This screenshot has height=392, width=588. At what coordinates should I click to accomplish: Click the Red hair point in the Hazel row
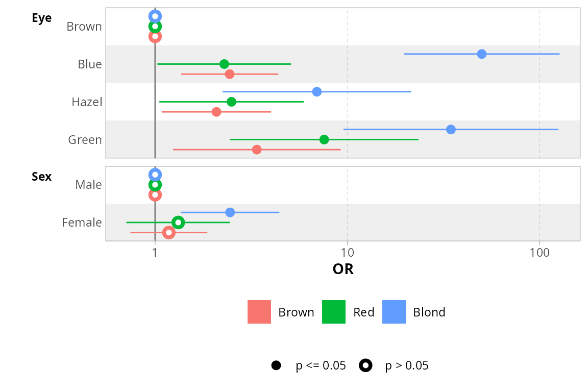click(x=231, y=102)
